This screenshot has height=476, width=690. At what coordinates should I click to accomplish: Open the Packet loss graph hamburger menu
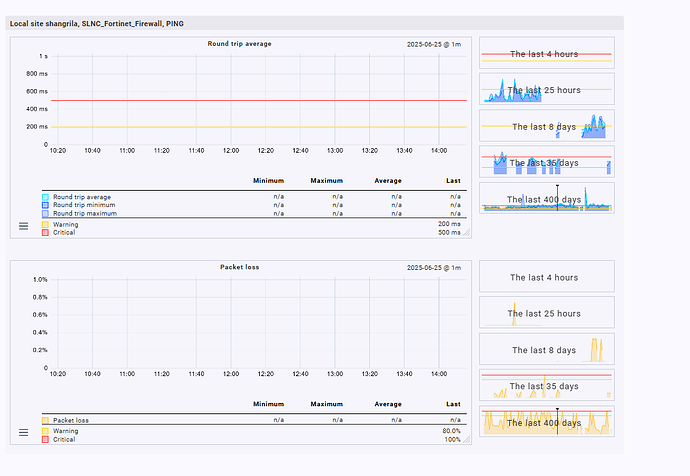(x=24, y=433)
